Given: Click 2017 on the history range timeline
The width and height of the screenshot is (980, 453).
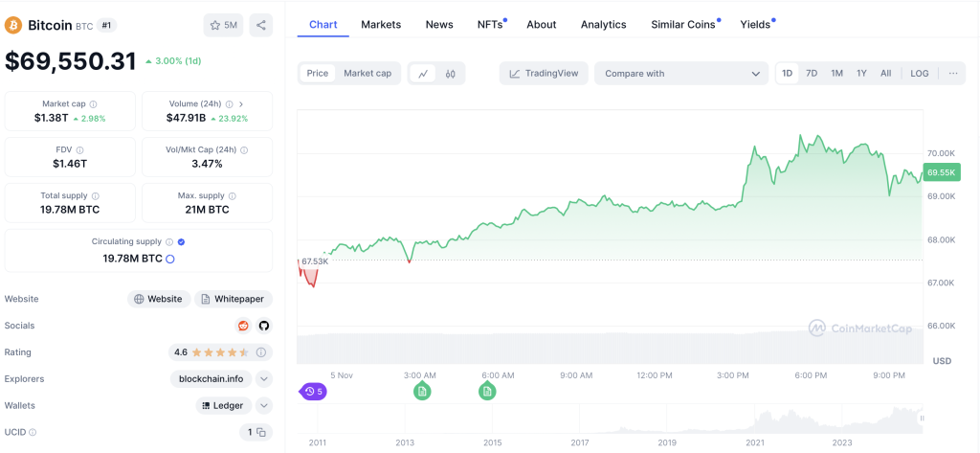Looking at the screenshot, I should point(579,442).
